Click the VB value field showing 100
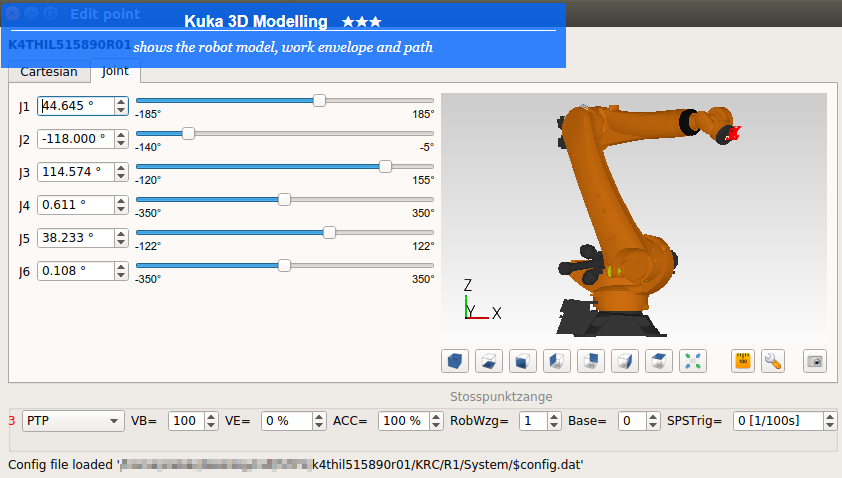 [186, 421]
